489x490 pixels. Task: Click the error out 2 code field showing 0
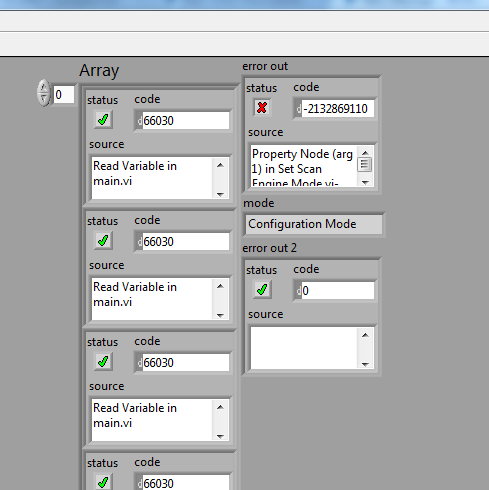pos(338,291)
